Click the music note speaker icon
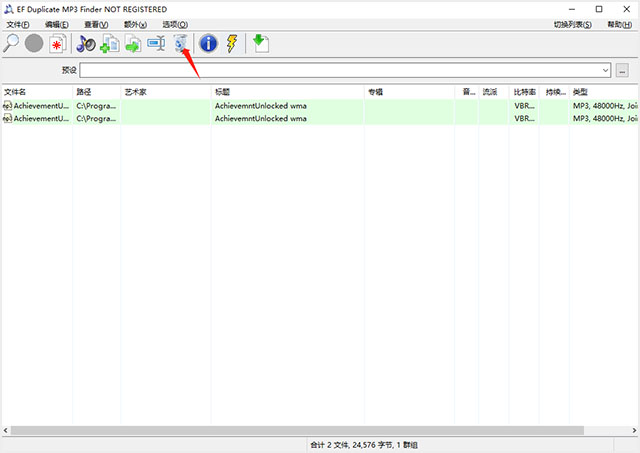Viewport: 640px width, 453px height. click(x=86, y=43)
